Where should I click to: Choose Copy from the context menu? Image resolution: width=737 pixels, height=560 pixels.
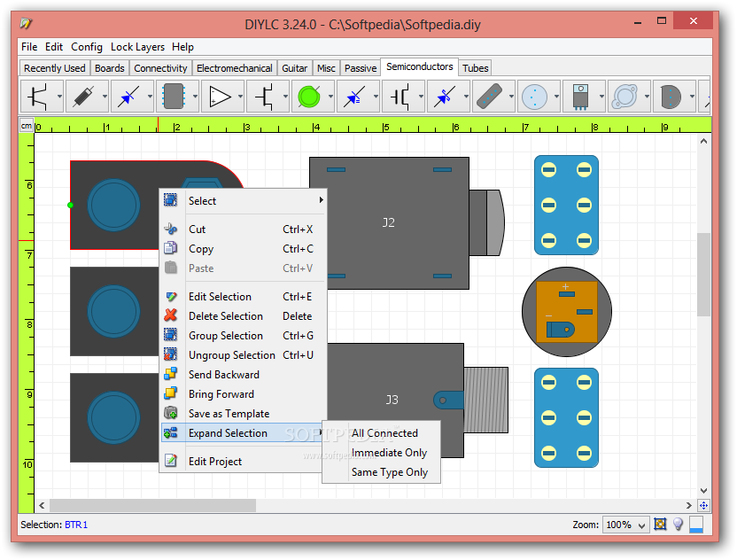coord(243,249)
